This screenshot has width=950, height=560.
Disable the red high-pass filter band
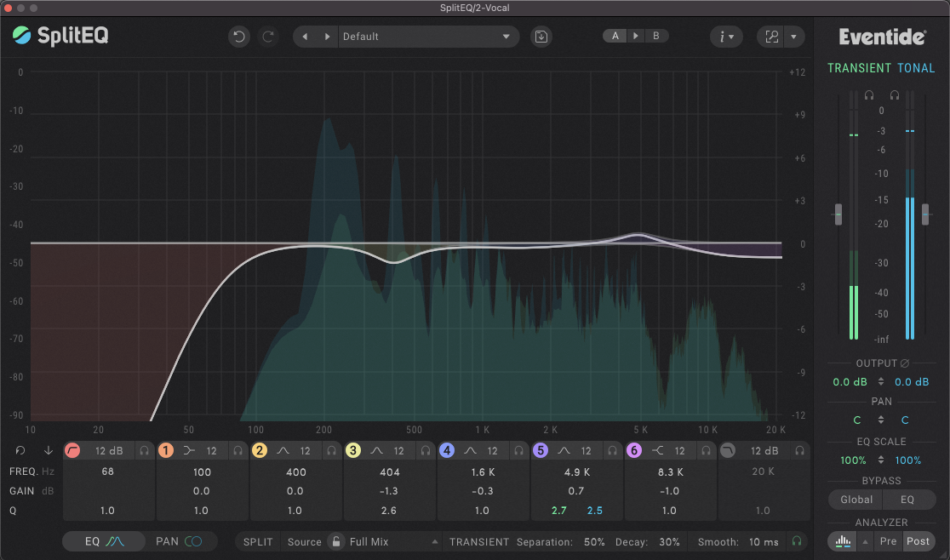tap(72, 450)
